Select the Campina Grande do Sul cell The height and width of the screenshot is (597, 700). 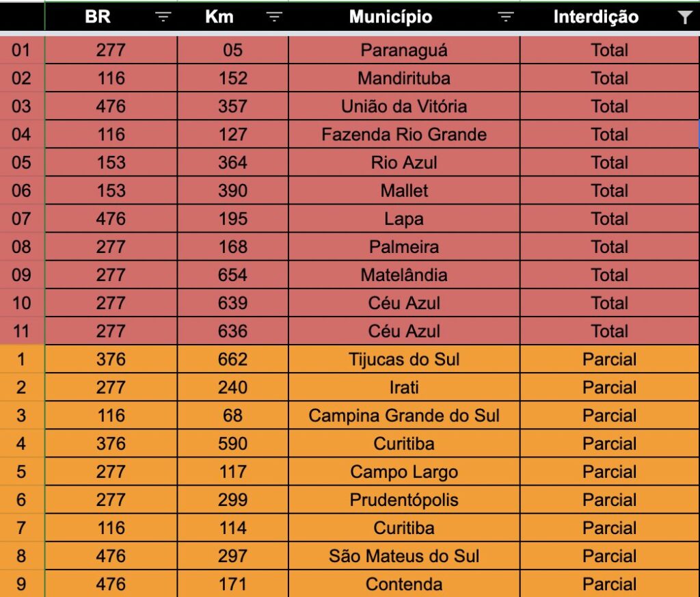404,415
